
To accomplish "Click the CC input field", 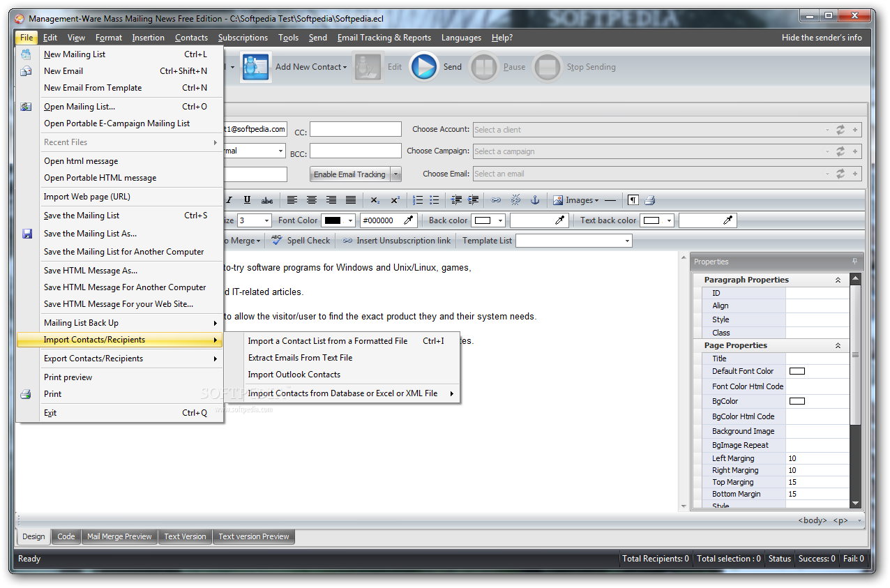I will [x=356, y=129].
